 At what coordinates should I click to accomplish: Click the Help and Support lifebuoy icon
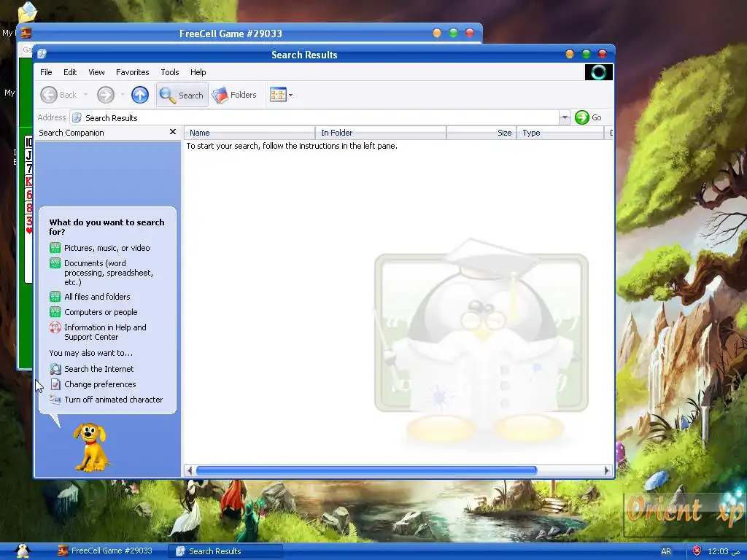pos(55,327)
